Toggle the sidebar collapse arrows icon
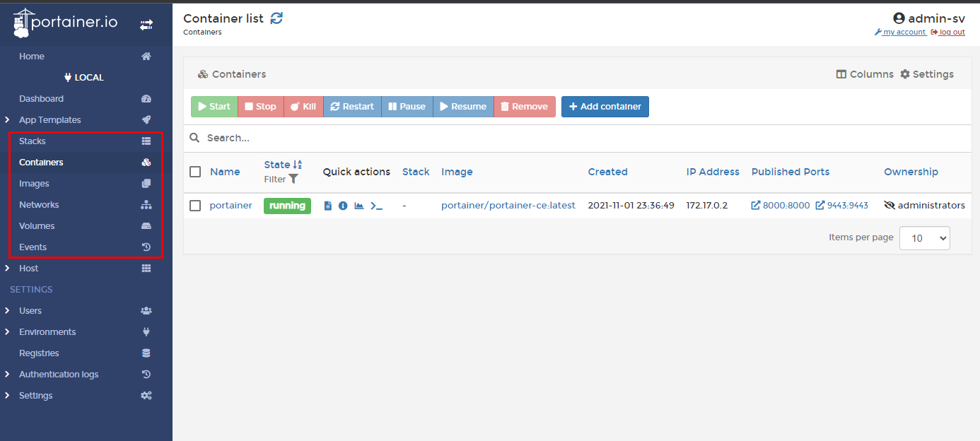The image size is (980, 441). (146, 25)
